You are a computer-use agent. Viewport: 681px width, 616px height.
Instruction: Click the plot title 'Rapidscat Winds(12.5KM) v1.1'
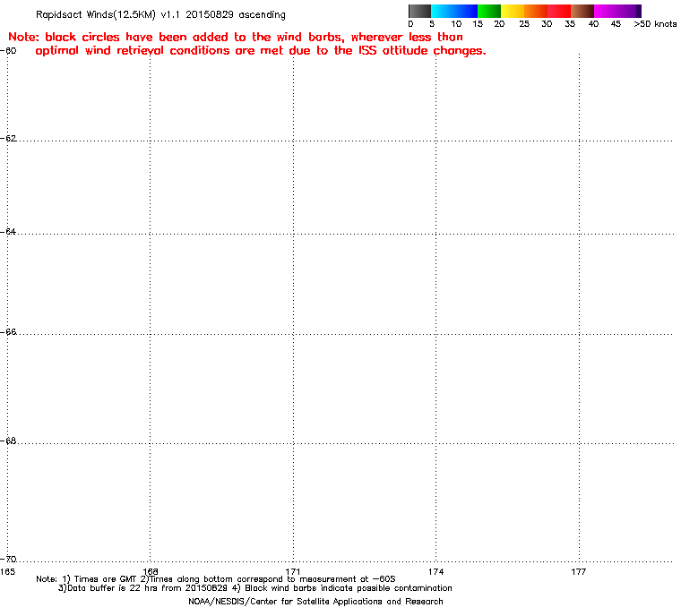click(108, 14)
